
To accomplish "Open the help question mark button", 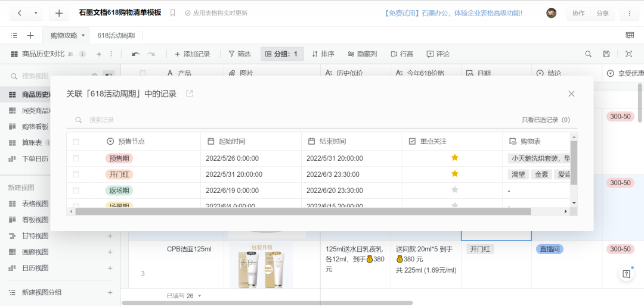I will 626,274.
